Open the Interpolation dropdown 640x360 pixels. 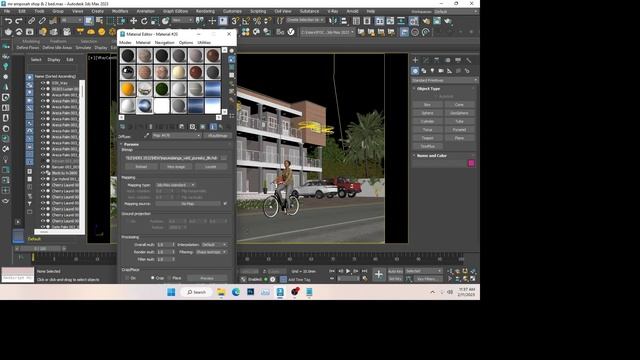[x=214, y=244]
